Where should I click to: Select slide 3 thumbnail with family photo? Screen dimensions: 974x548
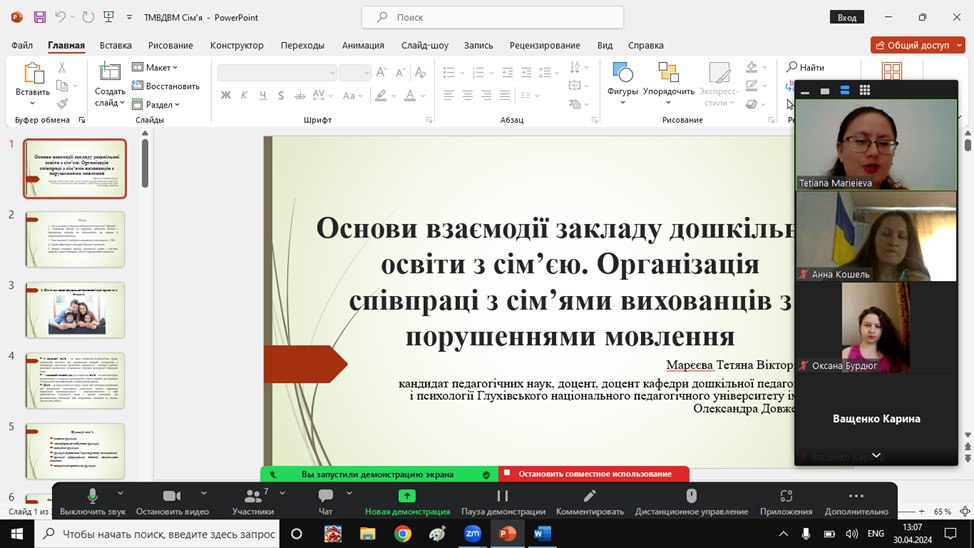pyautogui.click(x=75, y=310)
